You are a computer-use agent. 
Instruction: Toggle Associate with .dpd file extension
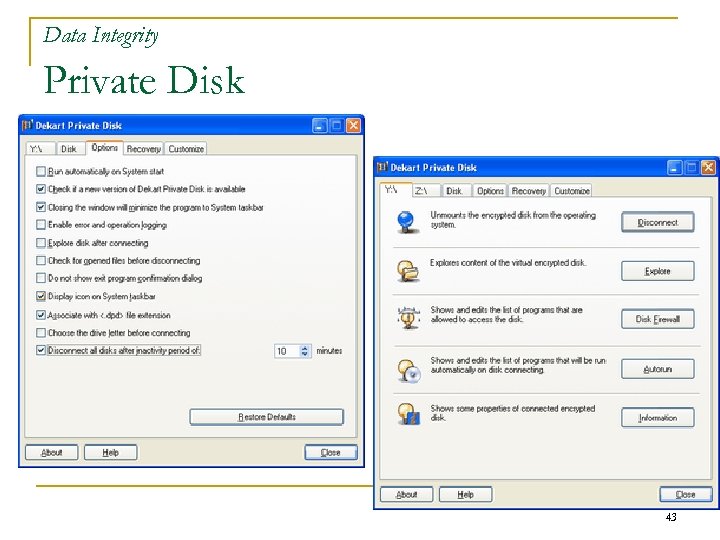coord(41,315)
